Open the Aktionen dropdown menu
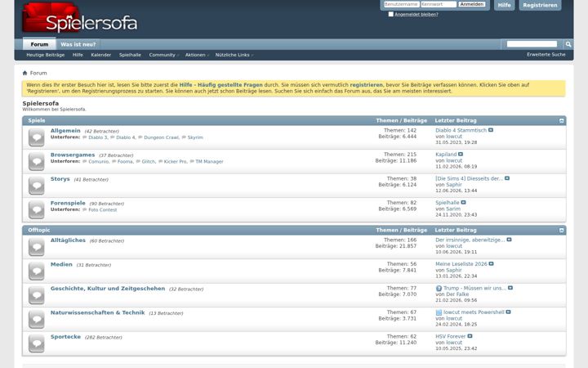 [197, 55]
